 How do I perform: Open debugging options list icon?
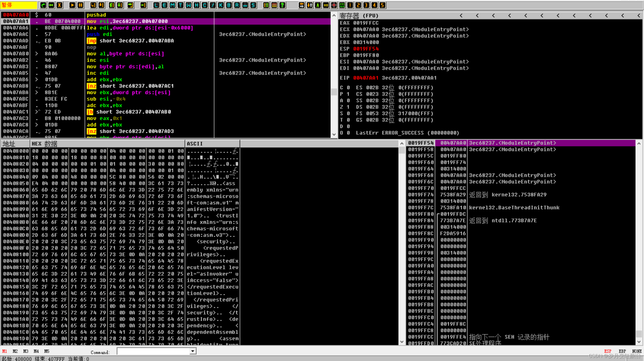(266, 5)
